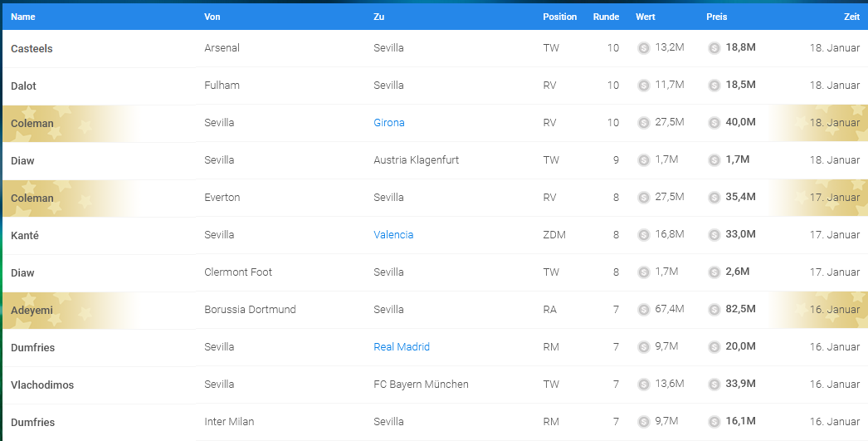Viewport: 868px width, 441px height.
Task: Sort the table by the Name column
Action: click(22, 17)
